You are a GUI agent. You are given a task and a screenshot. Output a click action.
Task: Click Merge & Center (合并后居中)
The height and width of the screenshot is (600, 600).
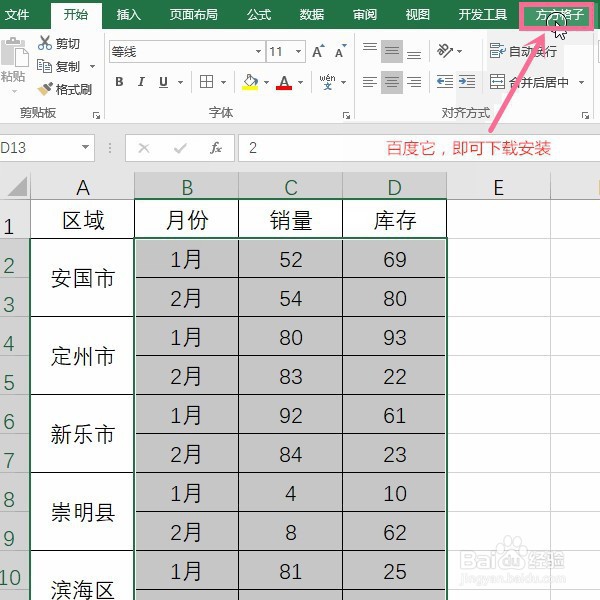click(x=529, y=82)
